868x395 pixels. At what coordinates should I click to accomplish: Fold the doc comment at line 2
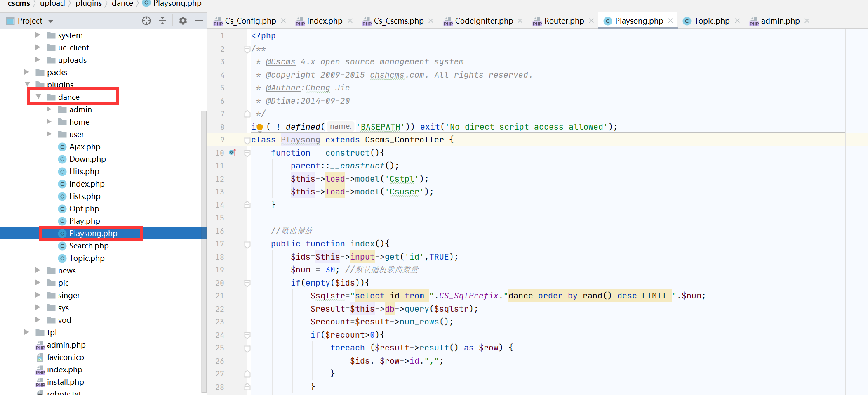247,49
